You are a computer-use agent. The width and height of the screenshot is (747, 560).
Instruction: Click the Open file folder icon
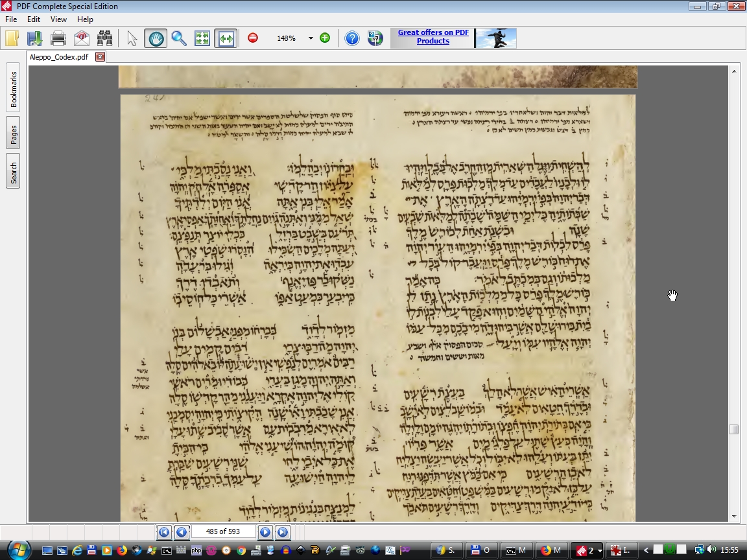[x=12, y=38]
